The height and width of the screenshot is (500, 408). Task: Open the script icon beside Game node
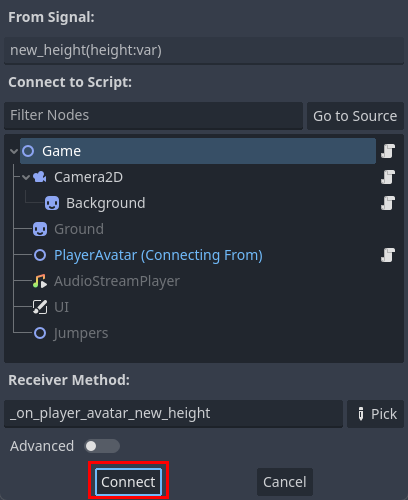[388, 151]
